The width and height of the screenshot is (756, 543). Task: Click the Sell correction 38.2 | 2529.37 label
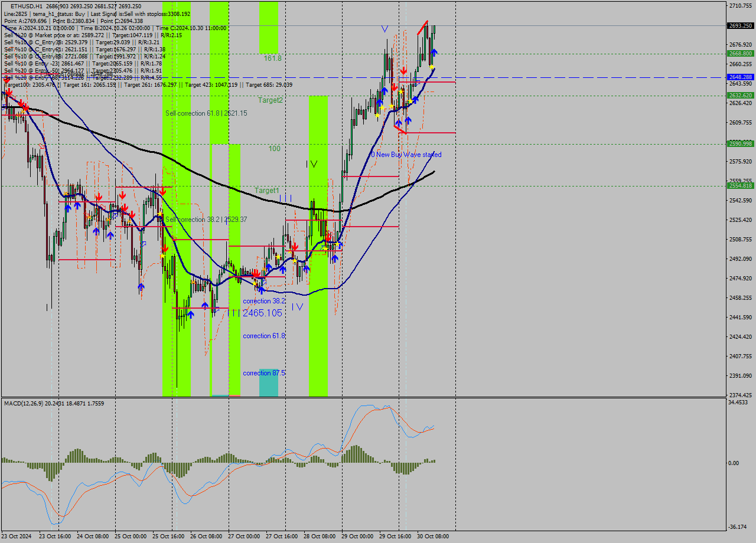(206, 220)
